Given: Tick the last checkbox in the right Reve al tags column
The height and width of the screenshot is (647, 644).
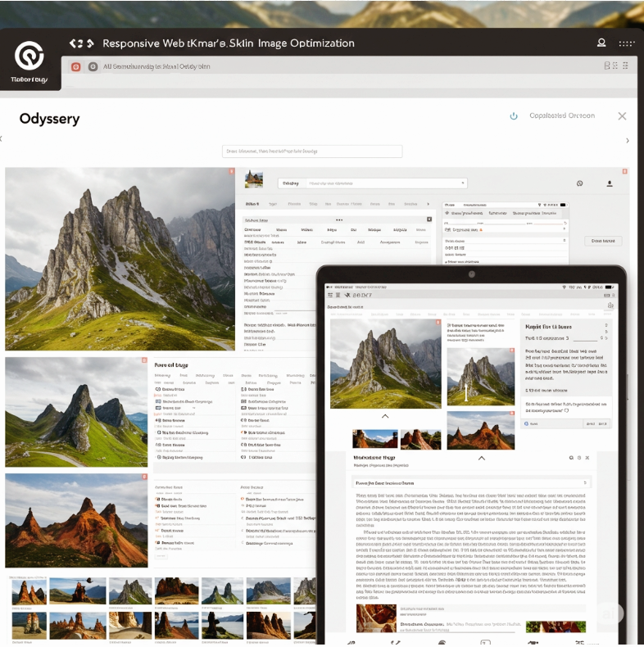Looking at the screenshot, I should (243, 457).
